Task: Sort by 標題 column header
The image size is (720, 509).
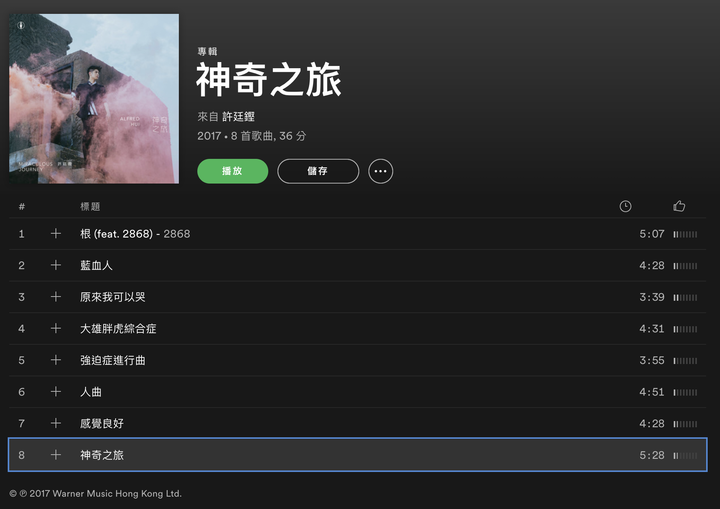Action: click(90, 206)
